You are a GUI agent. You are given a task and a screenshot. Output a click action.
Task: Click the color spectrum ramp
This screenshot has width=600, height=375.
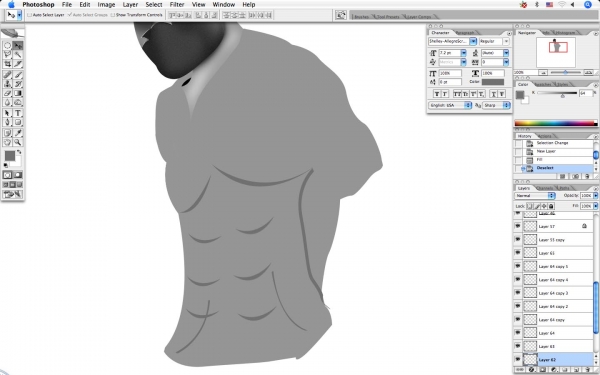click(x=556, y=123)
